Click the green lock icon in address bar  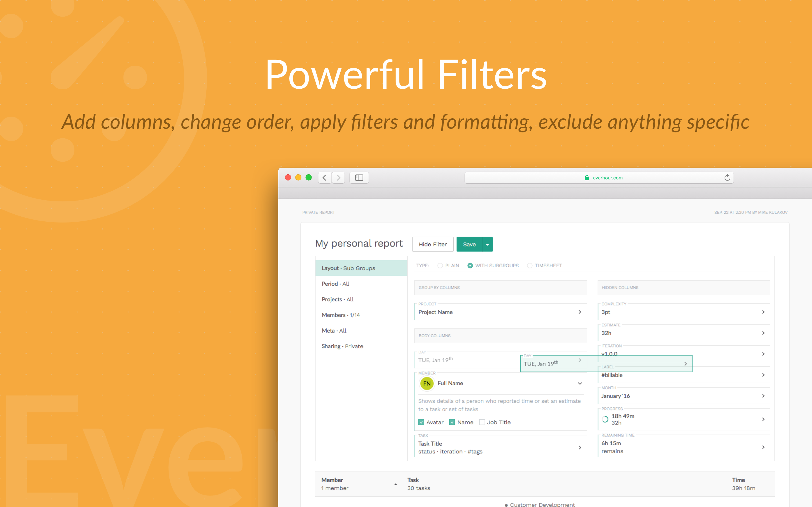pos(586,178)
